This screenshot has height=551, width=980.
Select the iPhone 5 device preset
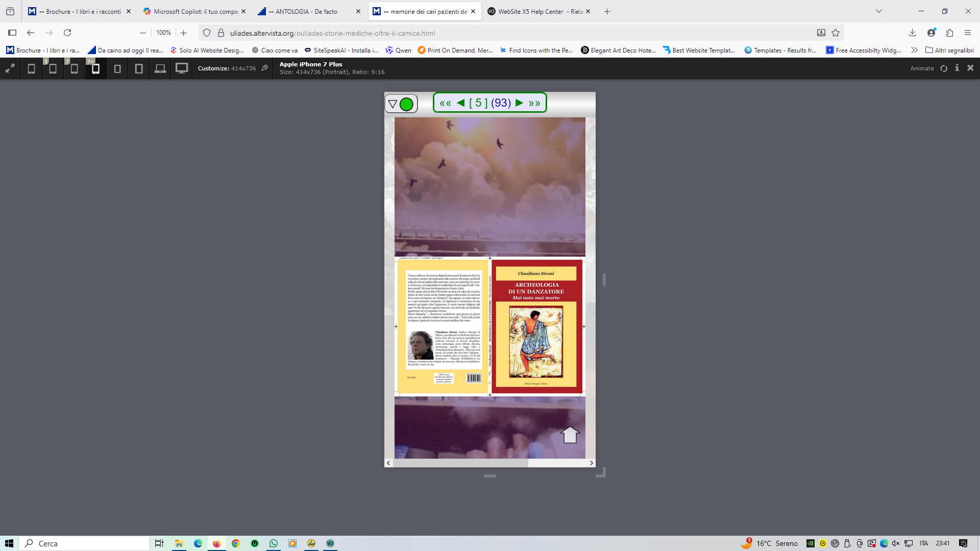53,68
